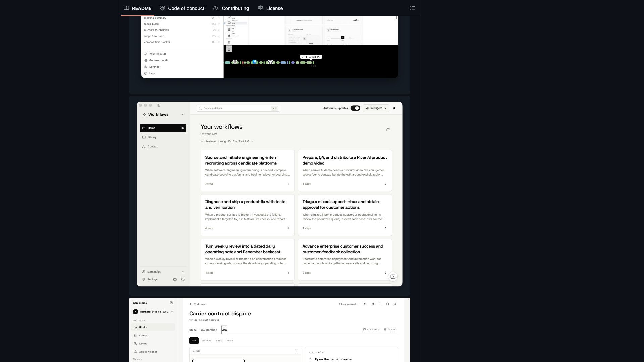Image resolution: width=644 pixels, height=362 pixels.
Task: Switch to the License tab
Action: tap(270, 8)
